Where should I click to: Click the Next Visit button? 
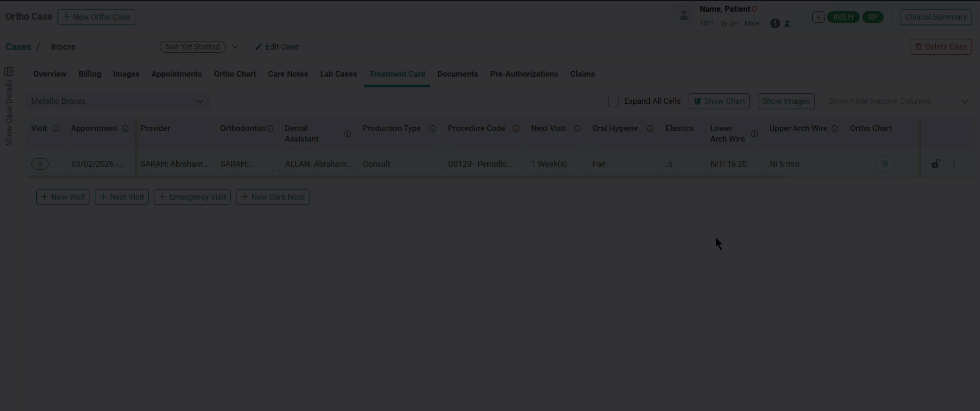(x=121, y=197)
